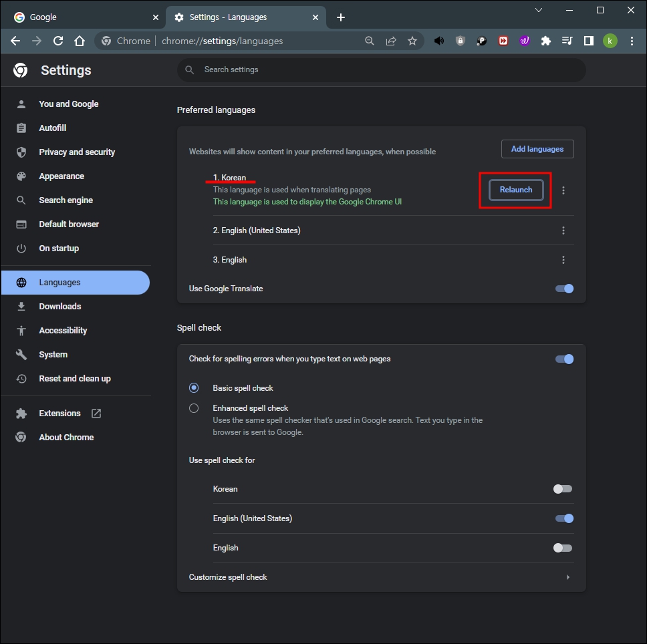Click the red double-arrow extension icon
The height and width of the screenshot is (644, 647).
click(503, 41)
